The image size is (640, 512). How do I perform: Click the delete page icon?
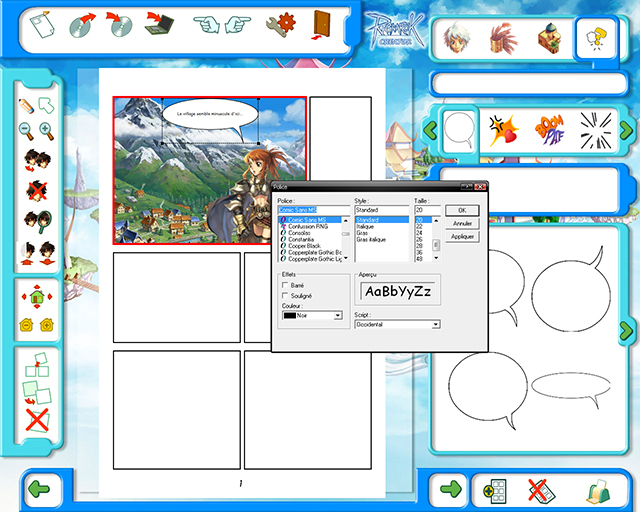[541, 491]
